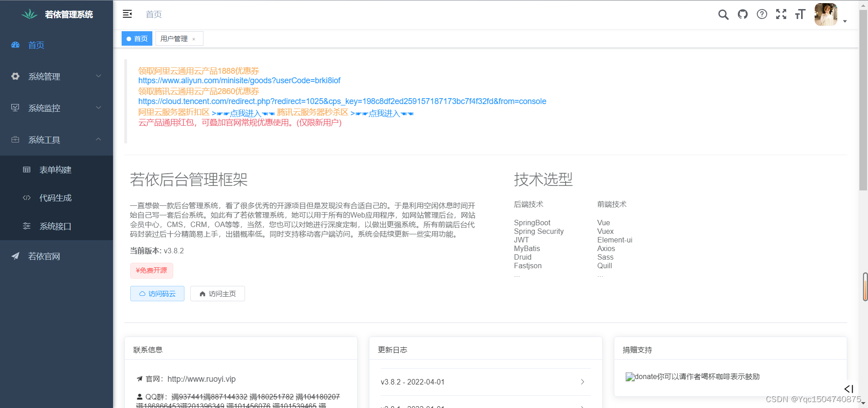Open the GitHub source icon
868x408 pixels.
743,14
